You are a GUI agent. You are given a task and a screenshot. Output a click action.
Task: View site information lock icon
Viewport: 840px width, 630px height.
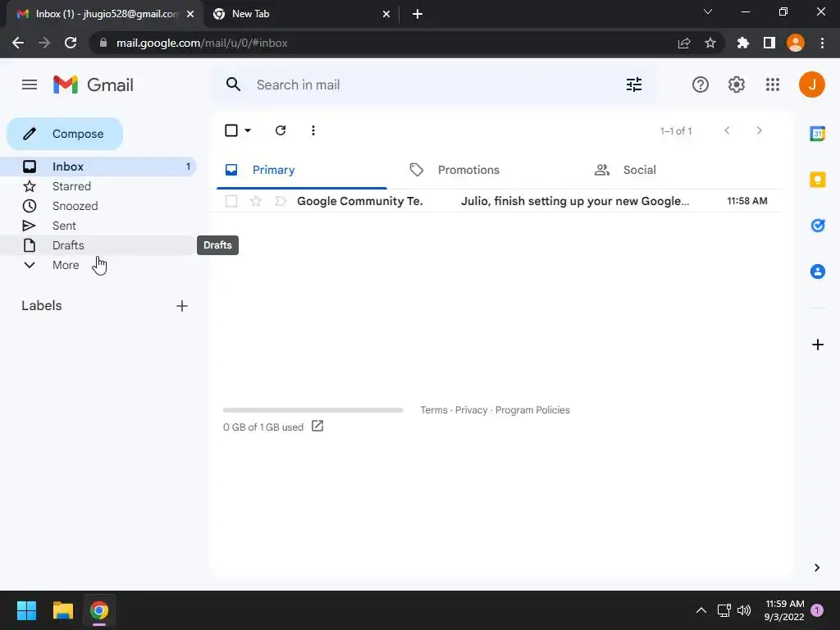click(103, 43)
